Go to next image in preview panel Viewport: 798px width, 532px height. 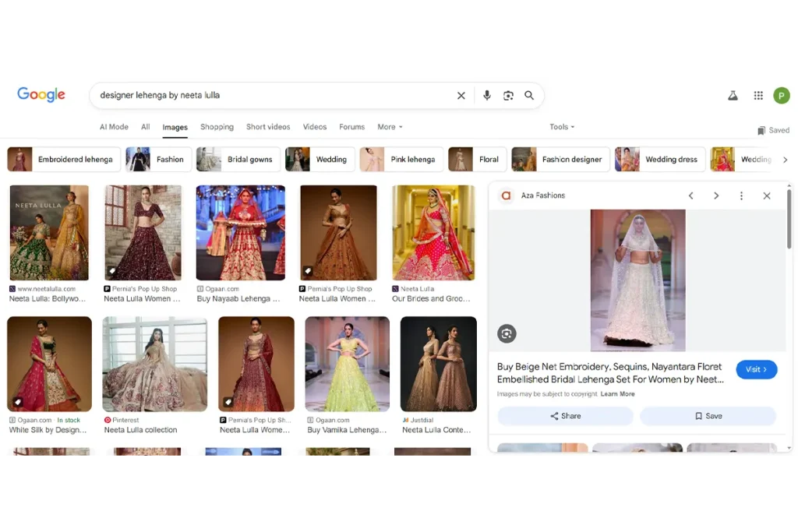(716, 196)
